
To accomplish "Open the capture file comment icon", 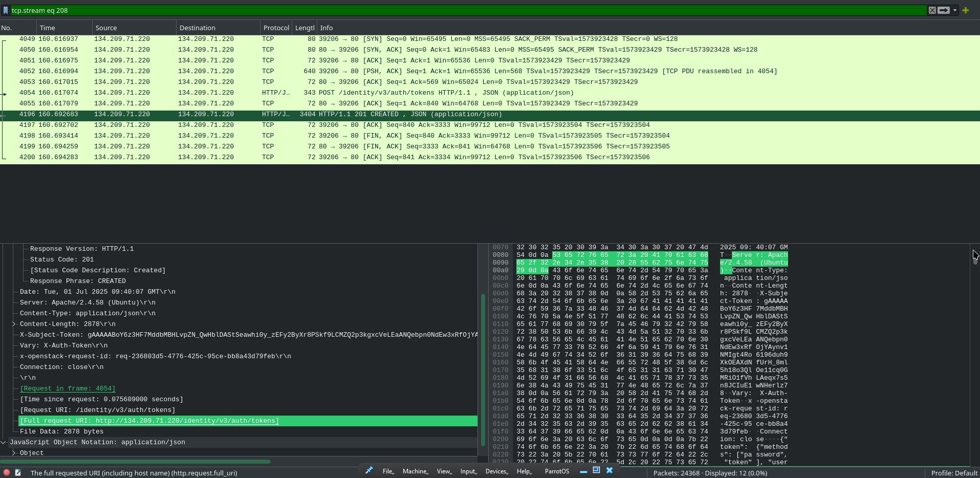I will pos(18,473).
